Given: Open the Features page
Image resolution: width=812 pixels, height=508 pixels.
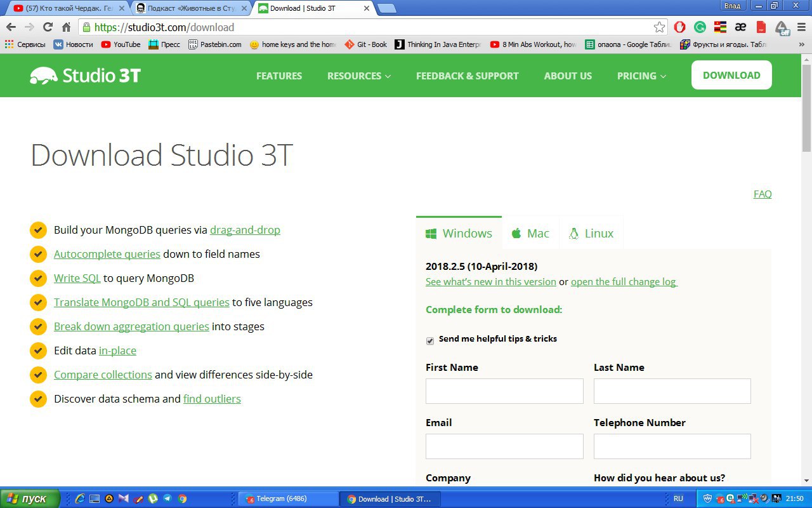Looking at the screenshot, I should [279, 76].
